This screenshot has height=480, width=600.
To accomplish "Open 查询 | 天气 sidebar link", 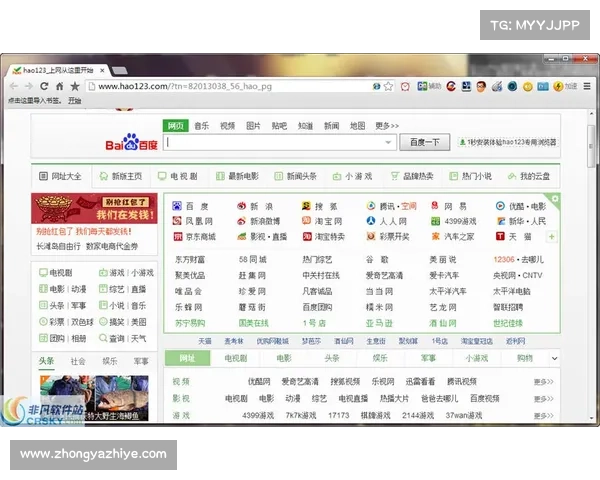I will pyautogui.click(x=123, y=338).
